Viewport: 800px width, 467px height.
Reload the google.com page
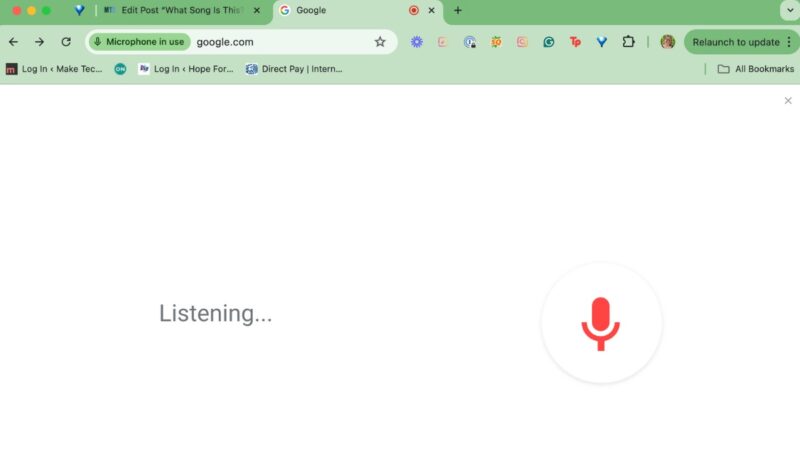coord(66,42)
